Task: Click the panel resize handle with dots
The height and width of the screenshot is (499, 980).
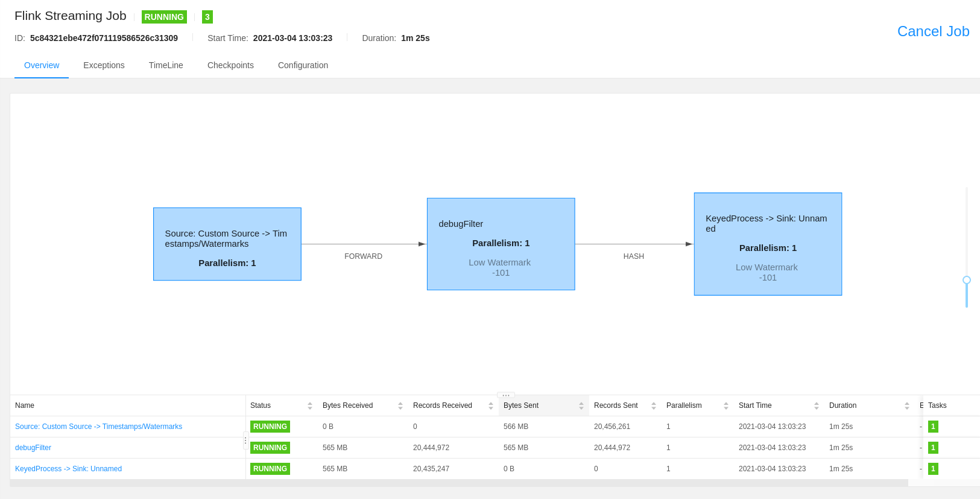Action: (506, 395)
